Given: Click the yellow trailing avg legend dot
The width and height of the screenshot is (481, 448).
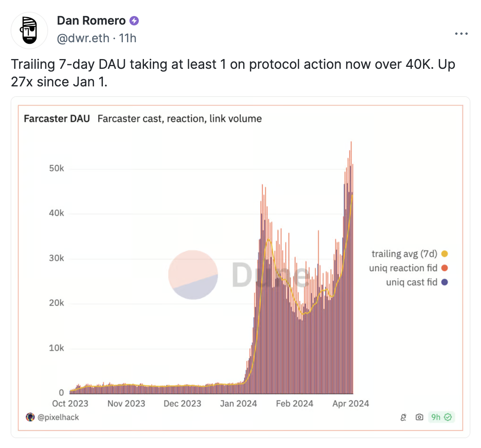Looking at the screenshot, I should pos(444,254).
